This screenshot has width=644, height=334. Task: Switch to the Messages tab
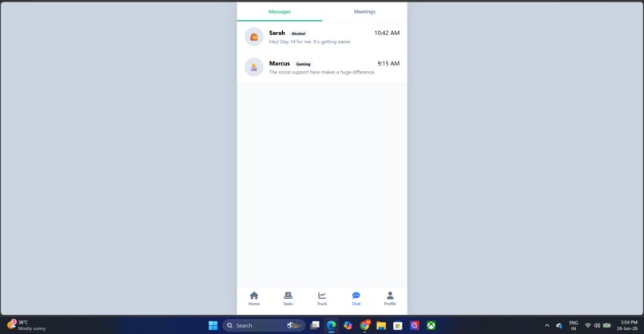[x=280, y=11]
